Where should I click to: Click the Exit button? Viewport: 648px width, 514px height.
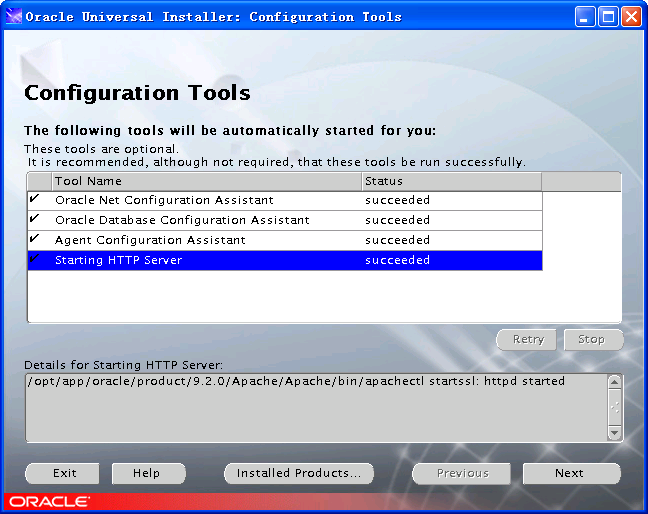click(65, 473)
